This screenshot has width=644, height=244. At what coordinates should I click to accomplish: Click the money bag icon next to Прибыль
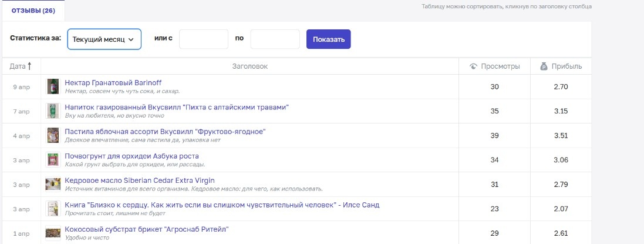(x=544, y=66)
